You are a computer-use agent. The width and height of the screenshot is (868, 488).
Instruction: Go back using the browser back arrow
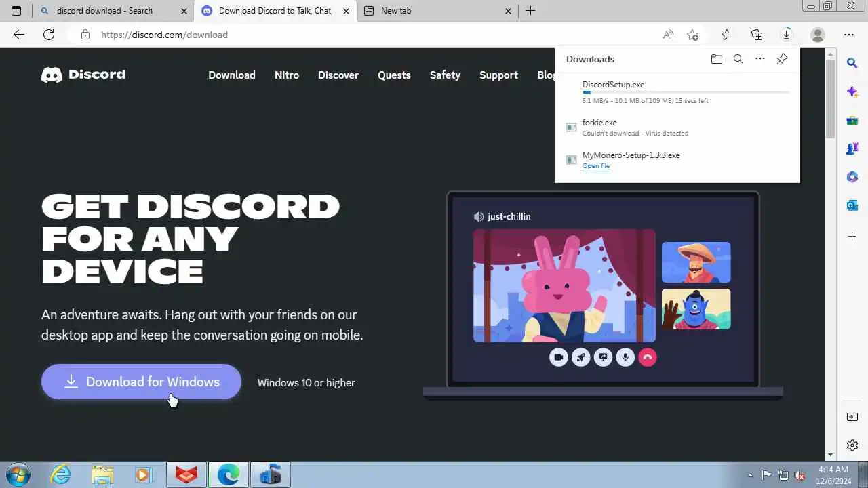pyautogui.click(x=19, y=35)
